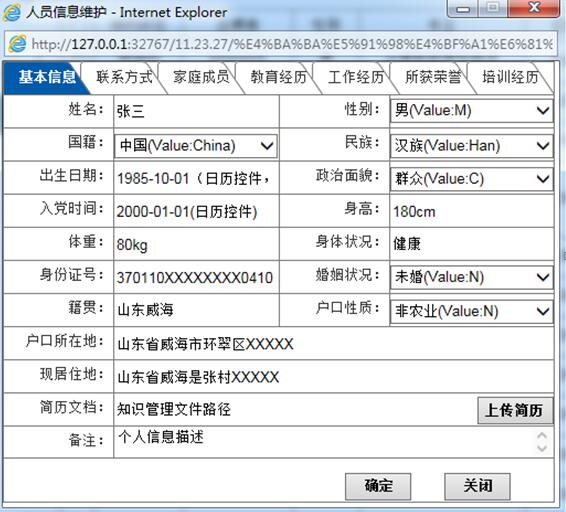The height and width of the screenshot is (512, 566).
Task: Open the 民族 ethnicity dropdown
Action: [x=471, y=146]
